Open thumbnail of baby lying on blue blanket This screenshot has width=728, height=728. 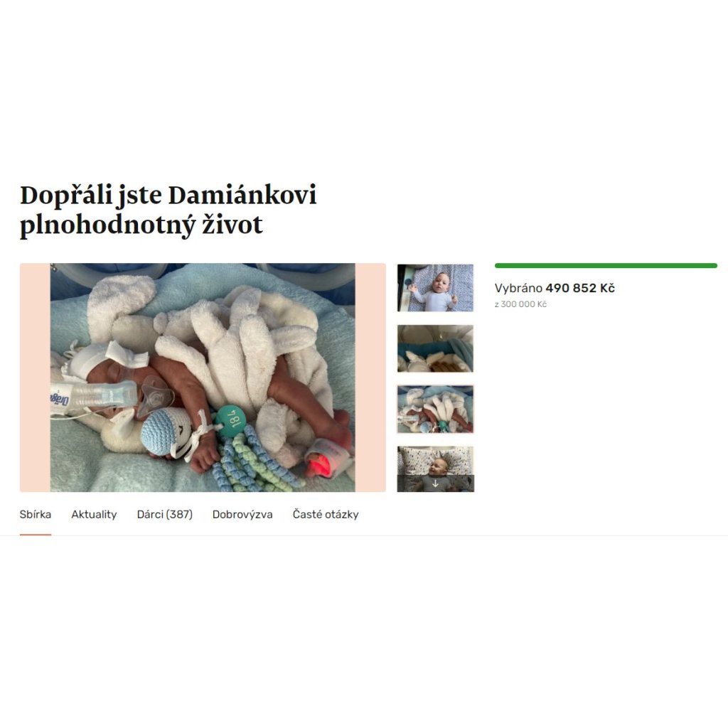tap(435, 288)
